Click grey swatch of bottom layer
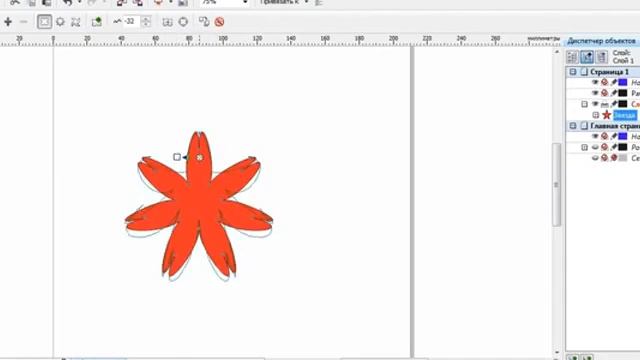The height and width of the screenshot is (360, 640). tap(622, 158)
